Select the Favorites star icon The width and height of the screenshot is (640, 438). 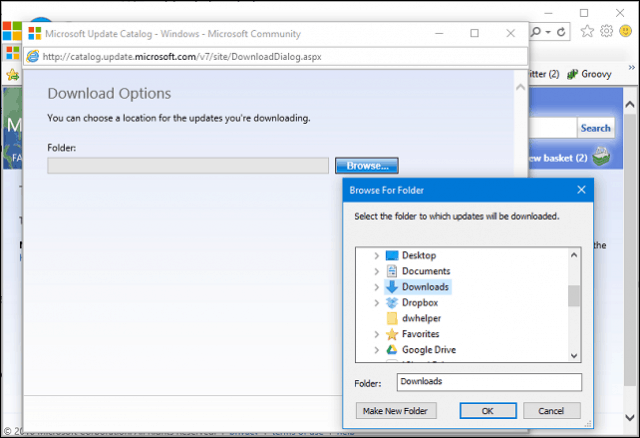392,334
